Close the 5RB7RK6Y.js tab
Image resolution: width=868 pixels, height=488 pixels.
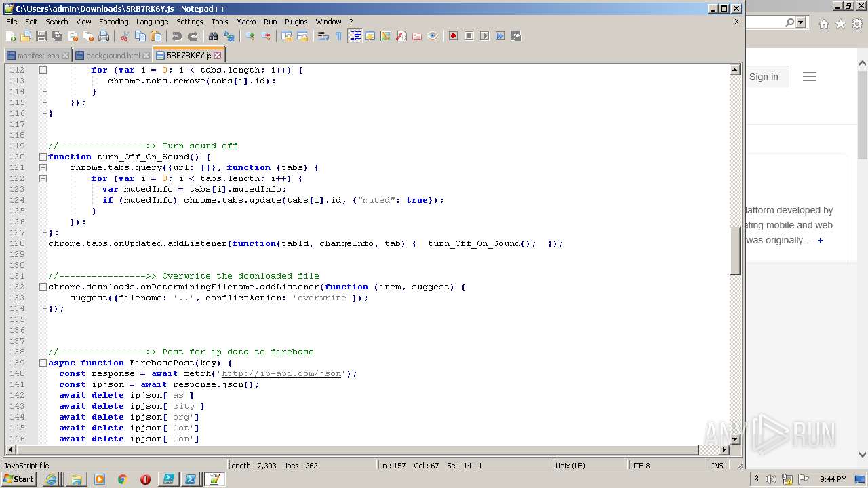point(217,56)
